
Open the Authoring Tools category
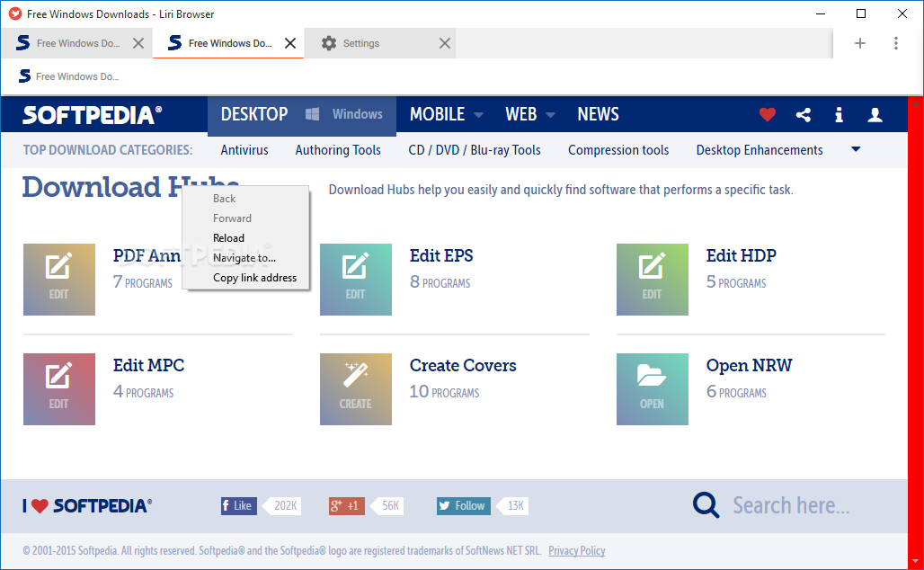point(338,150)
